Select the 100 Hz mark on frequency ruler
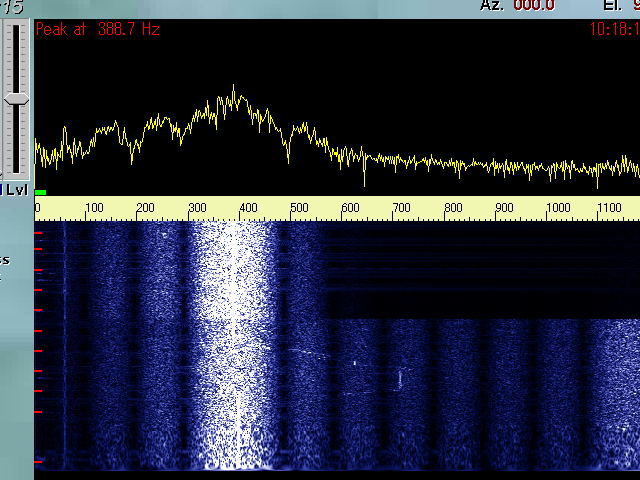This screenshot has width=640, height=480. tap(93, 208)
